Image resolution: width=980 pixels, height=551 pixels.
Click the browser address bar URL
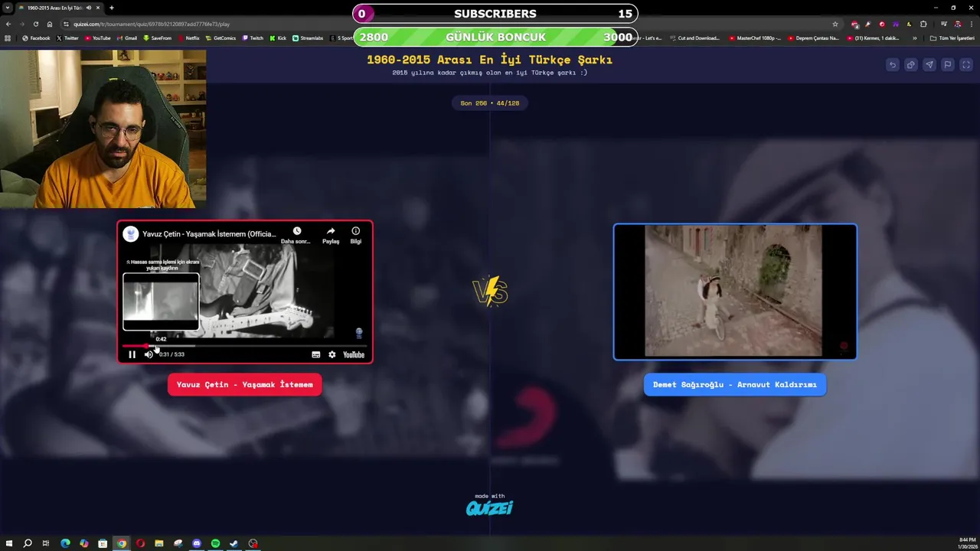152,24
